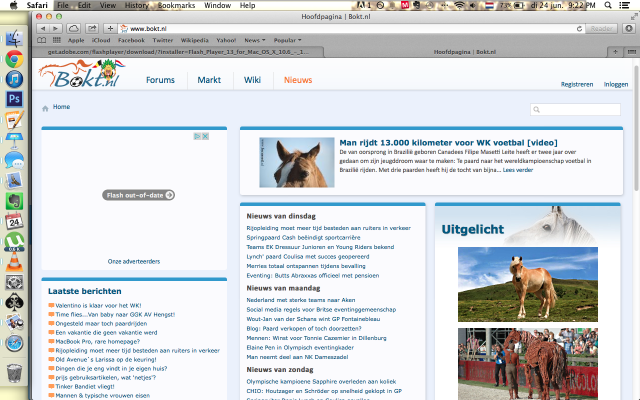
Task: Open uTorrent in the Dock
Action: tap(14, 242)
